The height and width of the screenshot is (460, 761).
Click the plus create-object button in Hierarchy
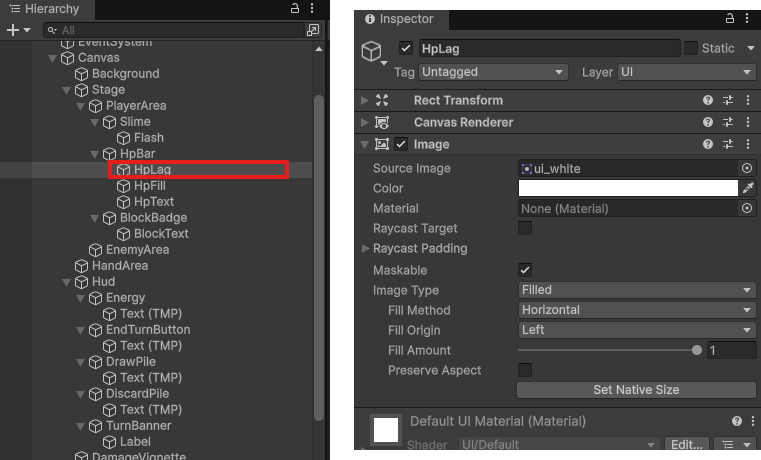click(x=13, y=30)
